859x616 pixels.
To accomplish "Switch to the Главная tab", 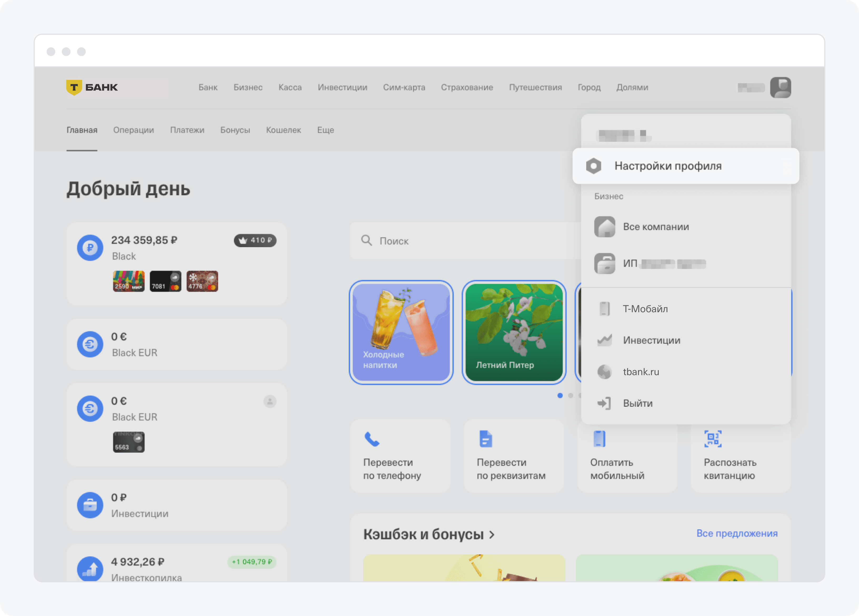I will [x=82, y=130].
